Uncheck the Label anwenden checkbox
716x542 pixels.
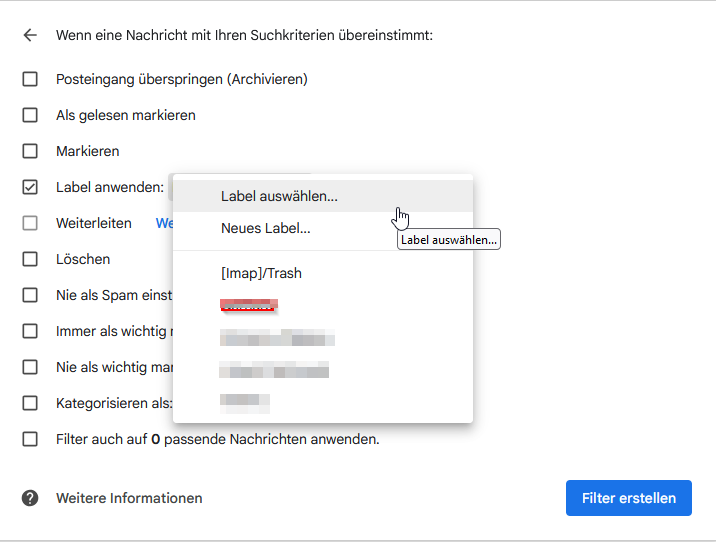(30, 187)
